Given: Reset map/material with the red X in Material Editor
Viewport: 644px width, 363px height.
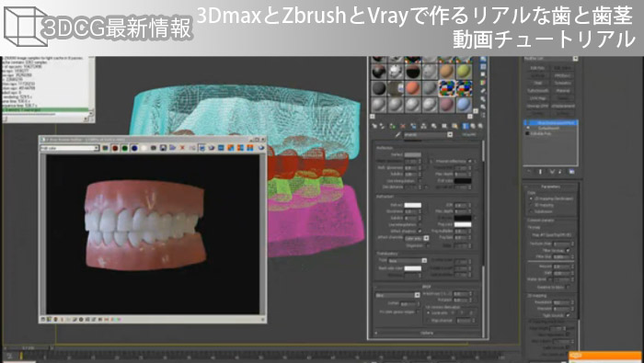Looking at the screenshot, I should pyautogui.click(x=403, y=126).
